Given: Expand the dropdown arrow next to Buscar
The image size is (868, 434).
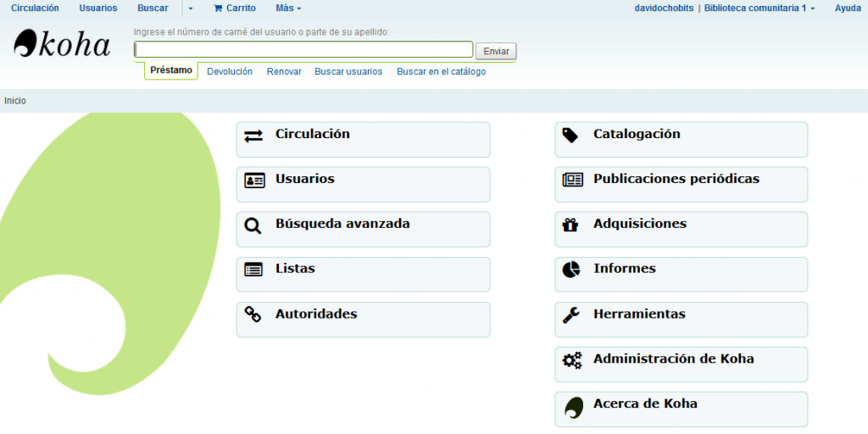Looking at the screenshot, I should (x=191, y=8).
